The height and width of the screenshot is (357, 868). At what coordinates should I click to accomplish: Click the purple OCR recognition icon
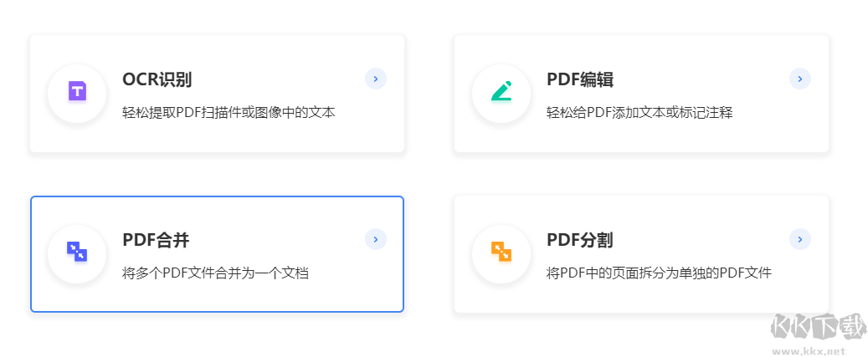coord(77,91)
